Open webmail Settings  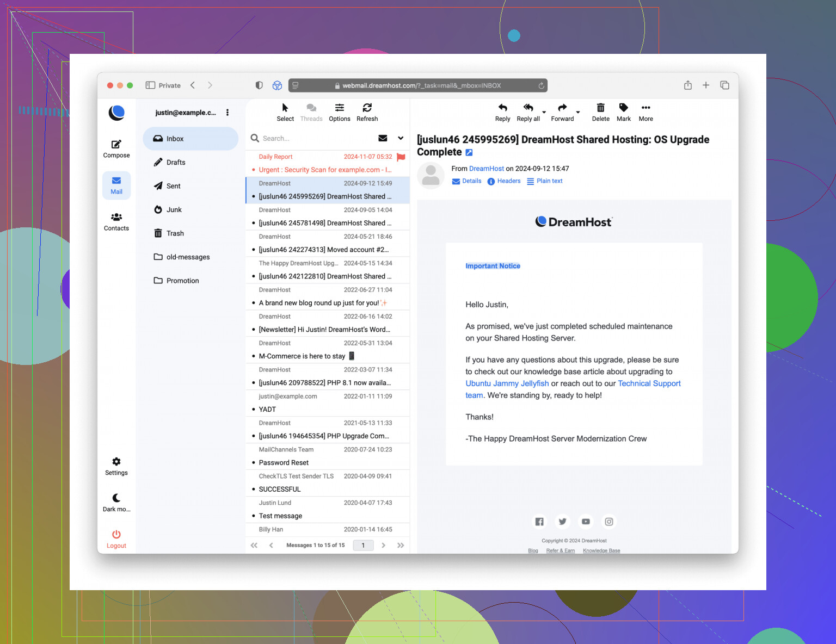116,466
